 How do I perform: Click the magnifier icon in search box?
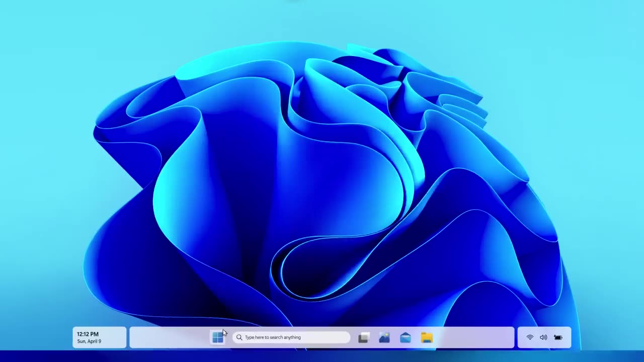pyautogui.click(x=239, y=337)
